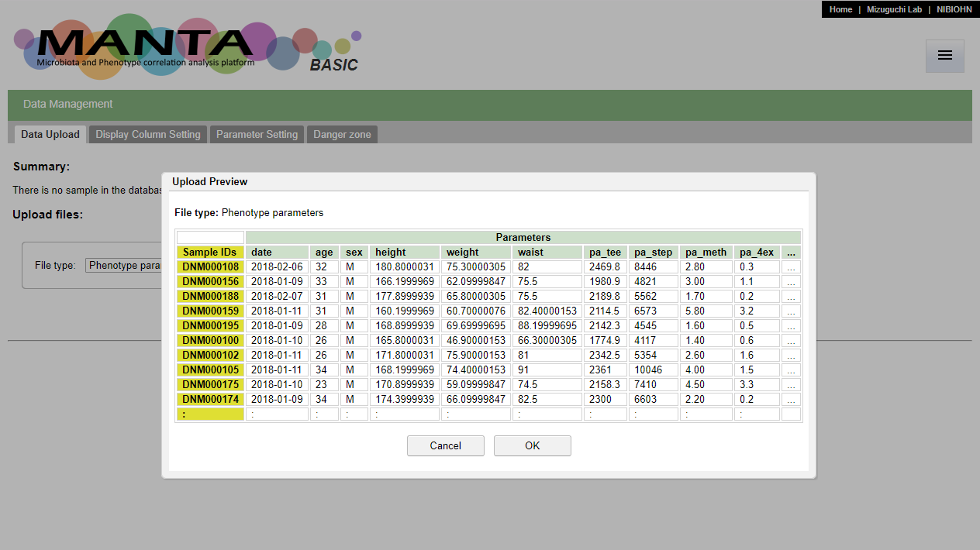
Task: Select the weight column header
Action: point(476,252)
